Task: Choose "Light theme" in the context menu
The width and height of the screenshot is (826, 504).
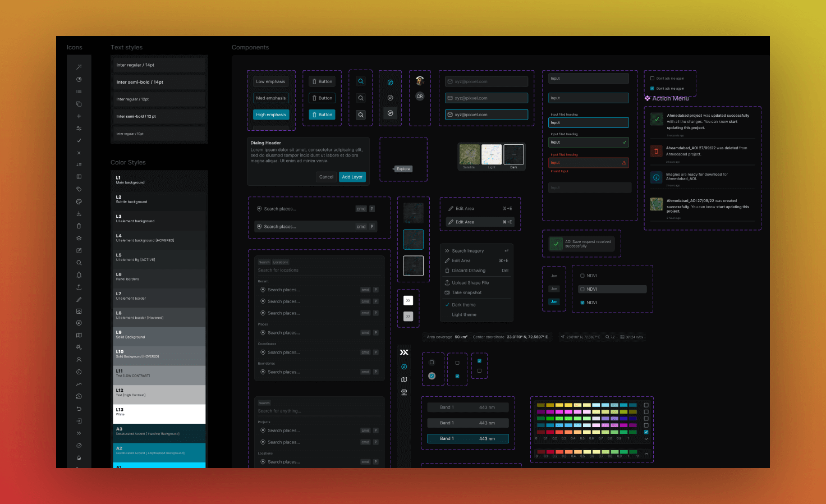Action: 464,315
